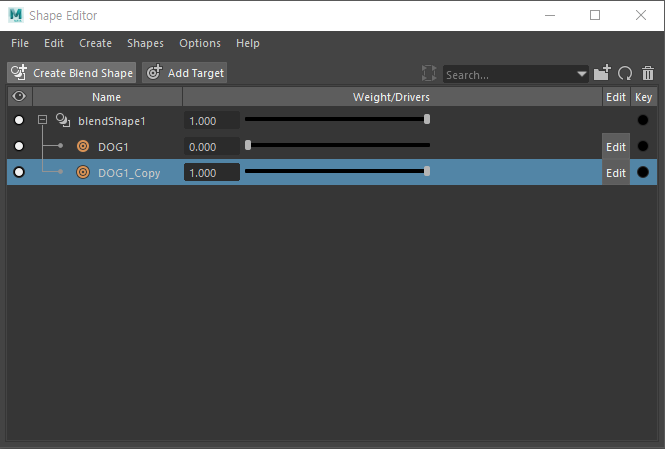
Task: Toggle visibility of blendShape1
Action: (x=19, y=120)
